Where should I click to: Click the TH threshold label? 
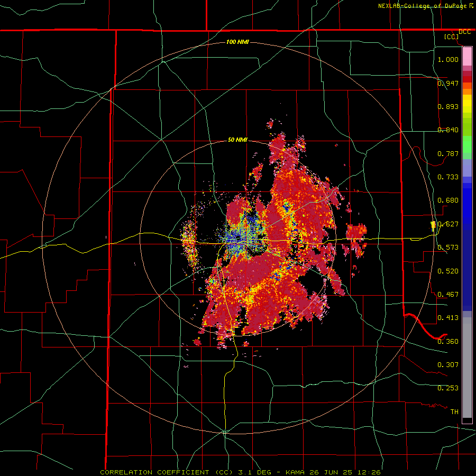tap(454, 412)
